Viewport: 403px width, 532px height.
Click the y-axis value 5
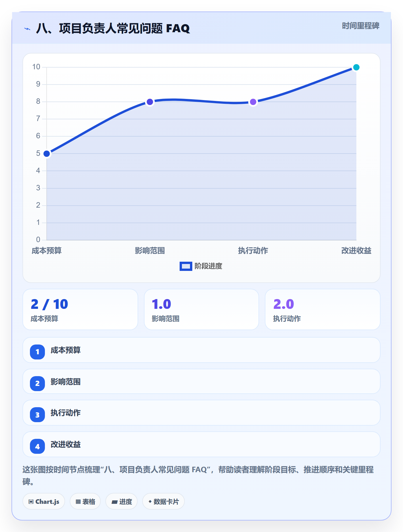coord(38,153)
